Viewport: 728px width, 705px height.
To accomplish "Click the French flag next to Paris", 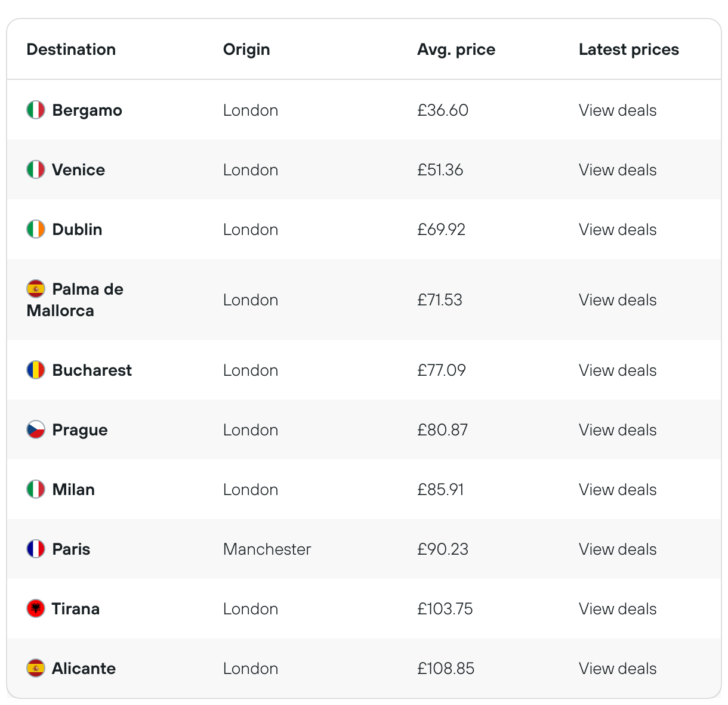I will pyautogui.click(x=36, y=549).
